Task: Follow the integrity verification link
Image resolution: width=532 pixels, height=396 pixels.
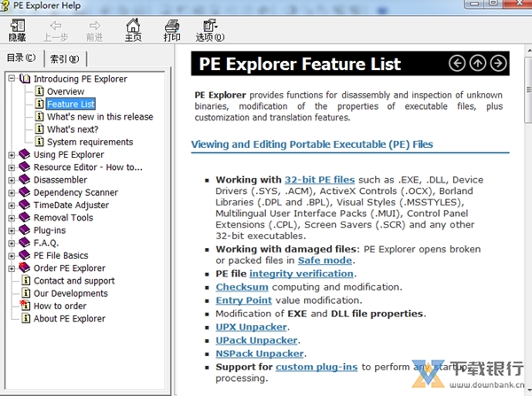Action: click(x=301, y=274)
